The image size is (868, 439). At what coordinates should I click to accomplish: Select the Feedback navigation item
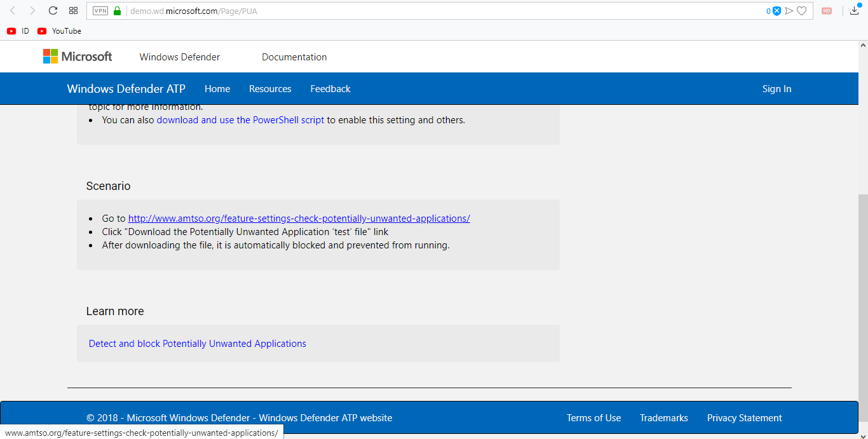pos(330,88)
